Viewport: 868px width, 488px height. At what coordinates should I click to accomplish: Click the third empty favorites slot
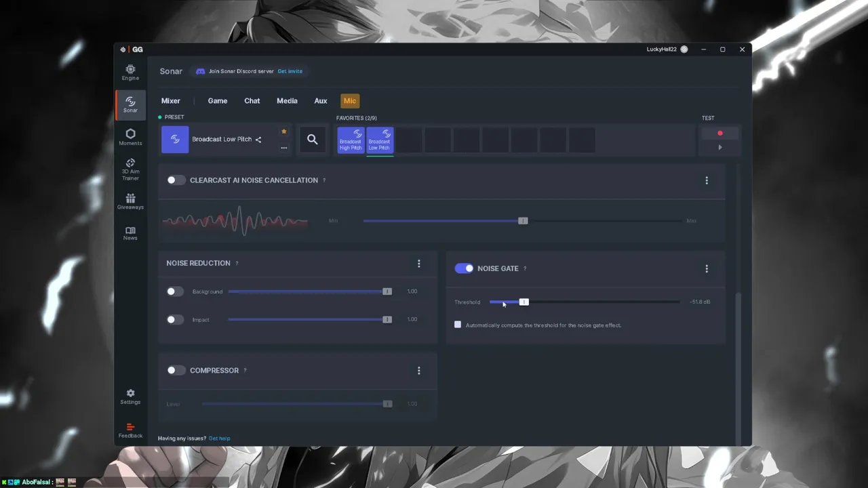click(x=467, y=140)
